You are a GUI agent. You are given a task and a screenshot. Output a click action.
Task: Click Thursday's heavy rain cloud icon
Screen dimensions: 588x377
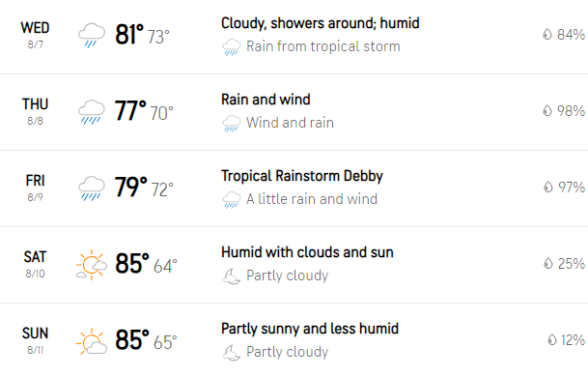92,111
